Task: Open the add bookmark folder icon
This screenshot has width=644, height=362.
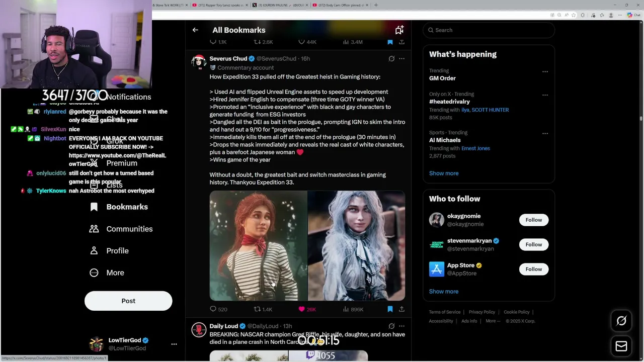Action: pos(399,30)
